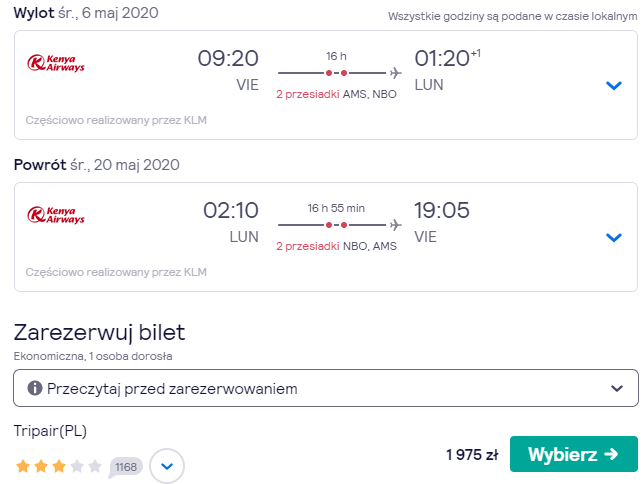The width and height of the screenshot is (644, 484).
Task: Click outbound arrival time 01:20
Action: [442, 58]
